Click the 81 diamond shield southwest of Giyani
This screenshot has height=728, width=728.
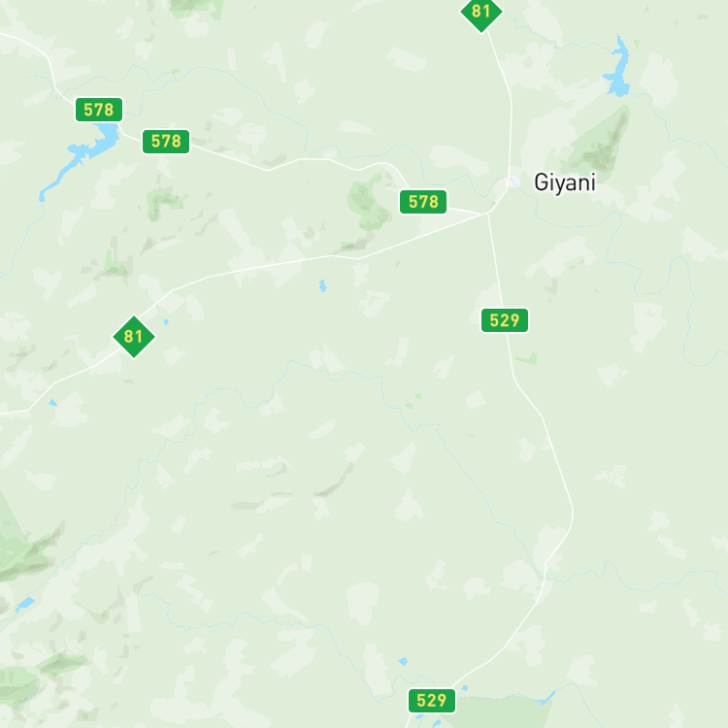pyautogui.click(x=134, y=337)
